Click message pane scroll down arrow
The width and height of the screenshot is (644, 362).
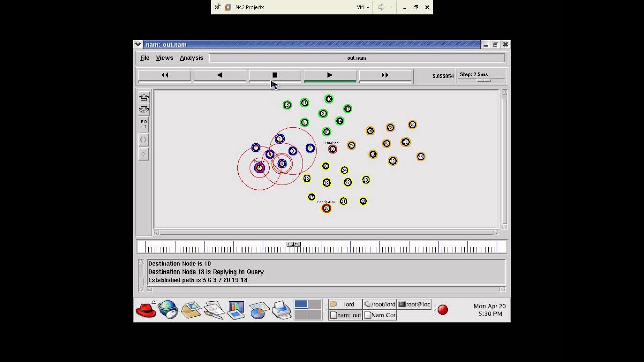pos(141,289)
